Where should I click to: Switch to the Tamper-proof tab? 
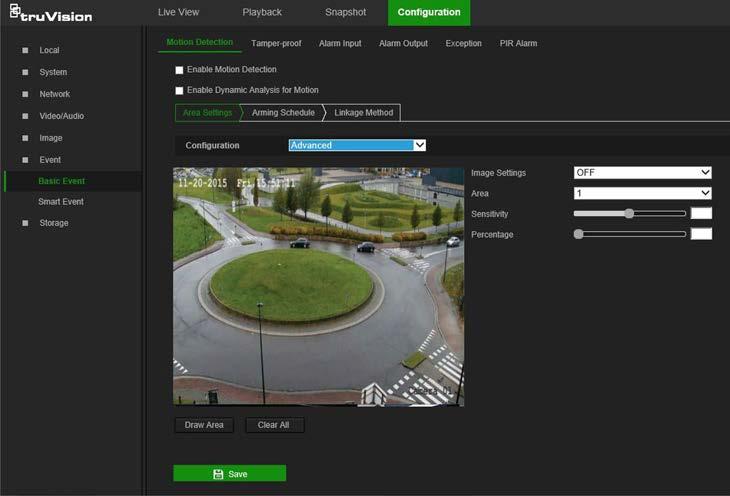coord(276,43)
